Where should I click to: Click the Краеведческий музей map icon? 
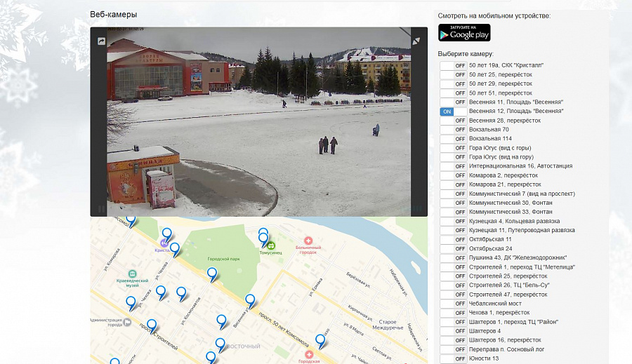tap(132, 274)
